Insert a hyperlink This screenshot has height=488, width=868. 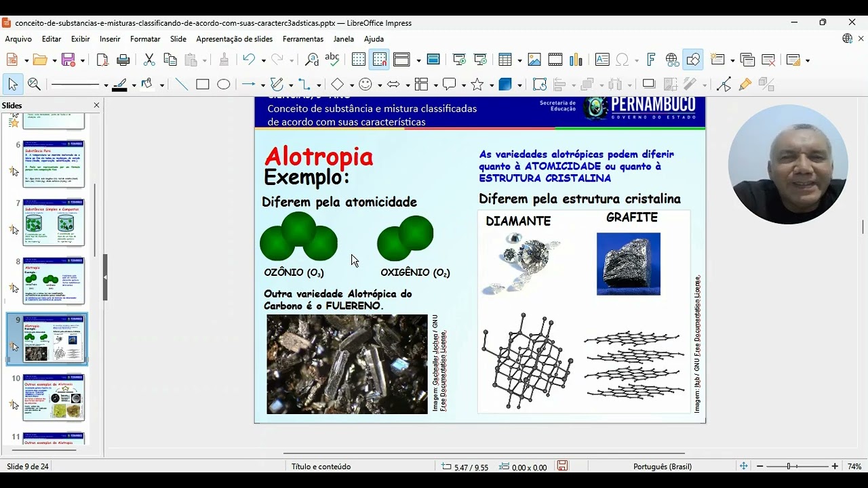click(x=672, y=60)
